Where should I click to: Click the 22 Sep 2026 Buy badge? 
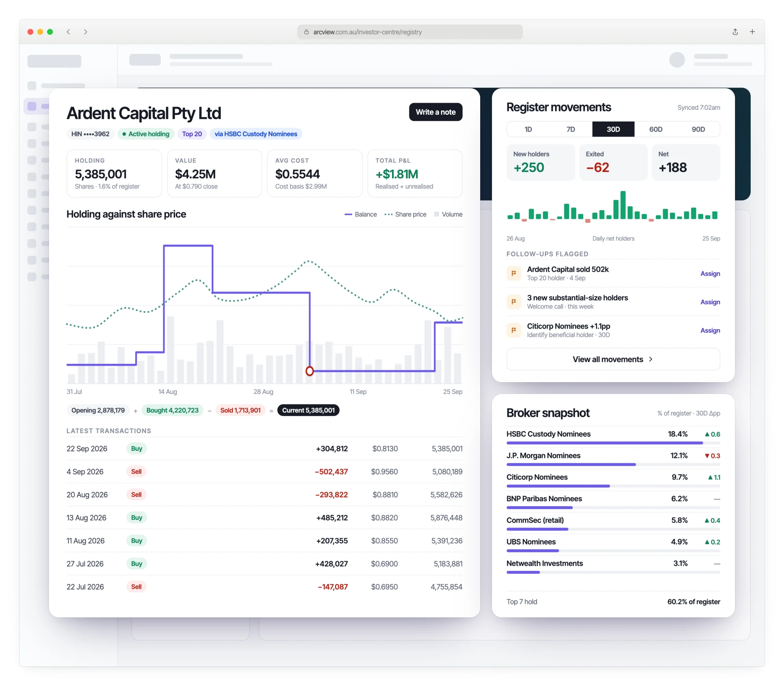(x=136, y=448)
